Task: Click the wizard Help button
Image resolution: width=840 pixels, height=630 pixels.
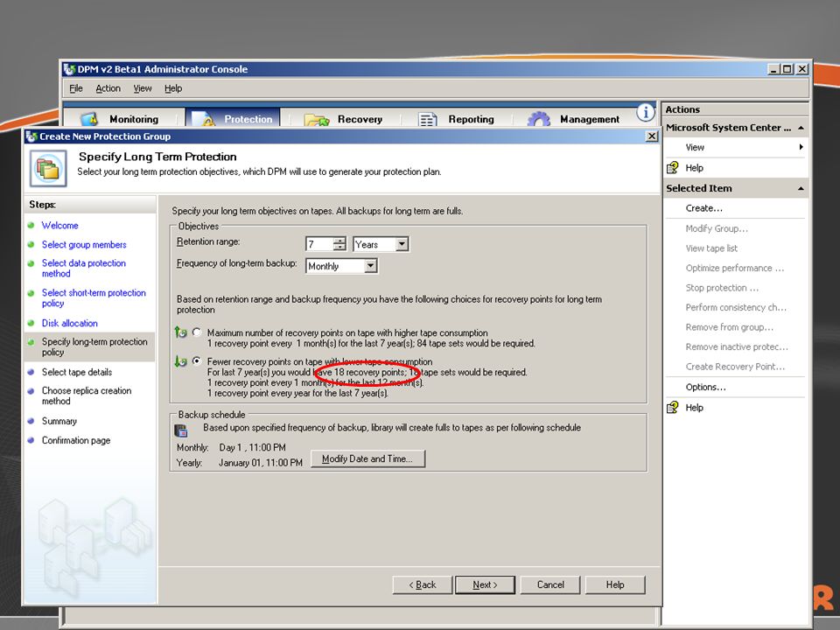Action: tap(615, 584)
